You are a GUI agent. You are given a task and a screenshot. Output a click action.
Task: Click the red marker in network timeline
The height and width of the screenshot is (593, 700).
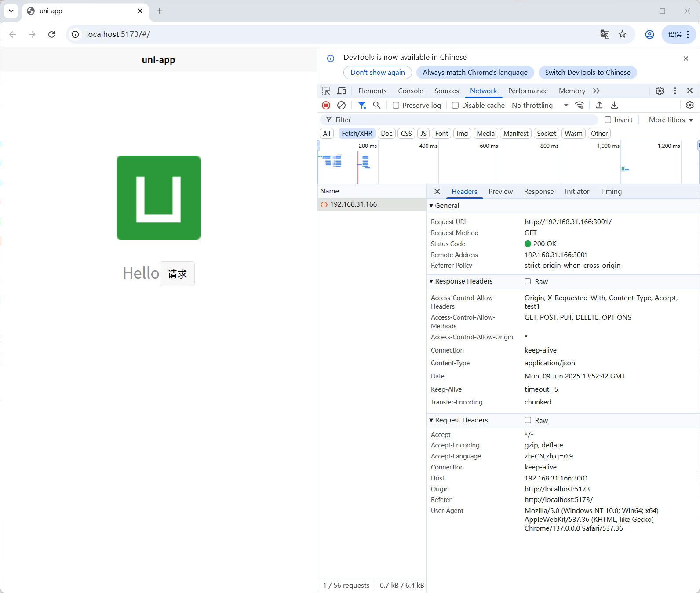(x=358, y=168)
